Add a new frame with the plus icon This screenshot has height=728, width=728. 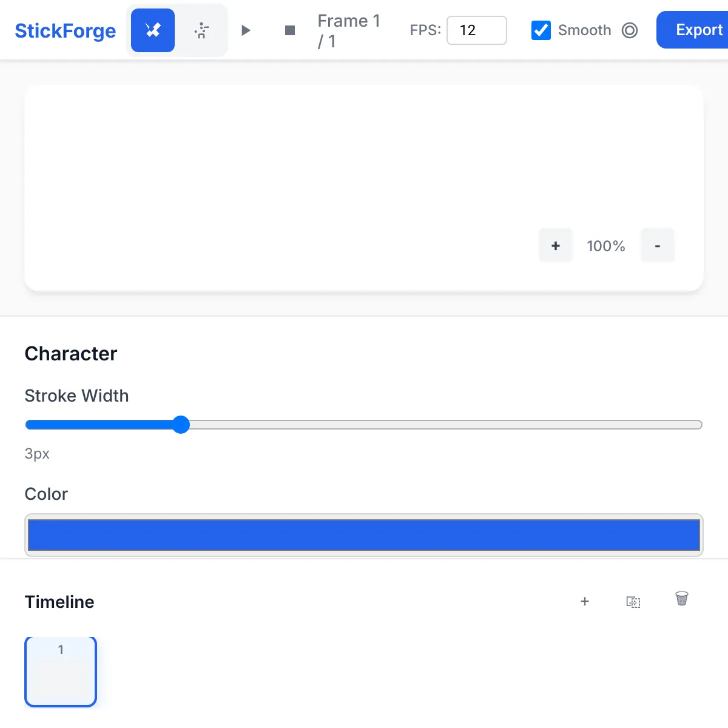pos(584,601)
